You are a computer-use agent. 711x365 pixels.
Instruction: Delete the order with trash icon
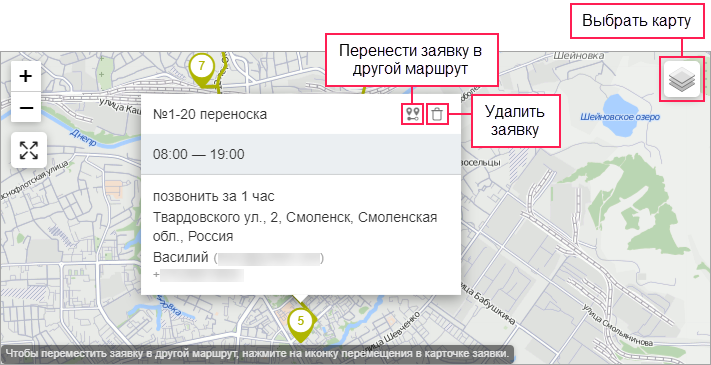pyautogui.click(x=437, y=114)
